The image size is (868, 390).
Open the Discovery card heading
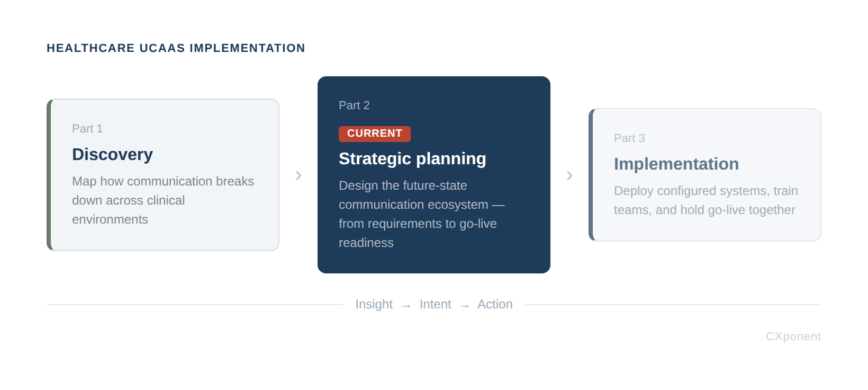point(112,154)
